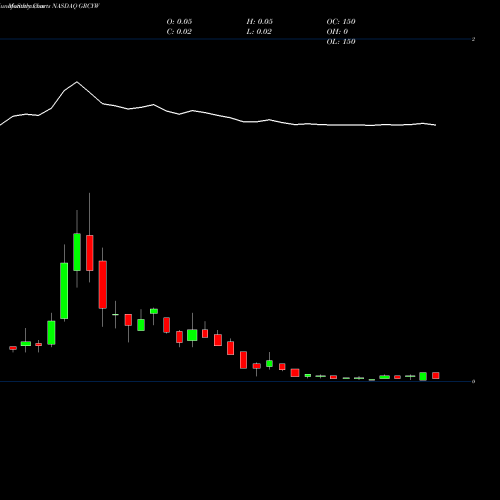Click the 'OH: 0' reading
The image size is (500, 500).
(337, 31)
